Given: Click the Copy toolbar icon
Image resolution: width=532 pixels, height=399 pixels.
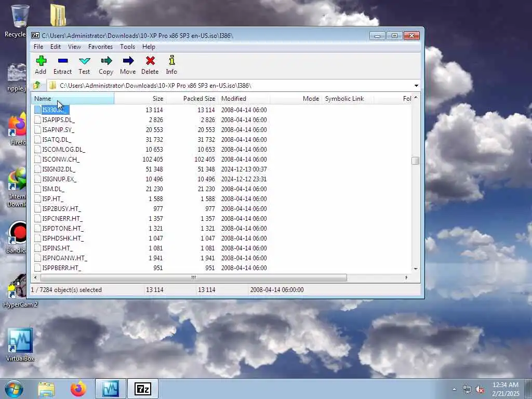Looking at the screenshot, I should 106,61.
